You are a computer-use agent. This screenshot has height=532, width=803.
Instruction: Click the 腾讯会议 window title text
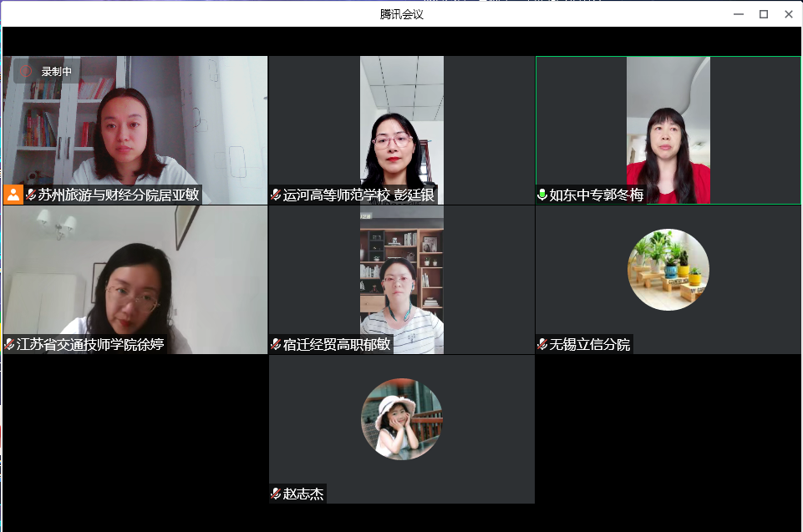(x=401, y=14)
